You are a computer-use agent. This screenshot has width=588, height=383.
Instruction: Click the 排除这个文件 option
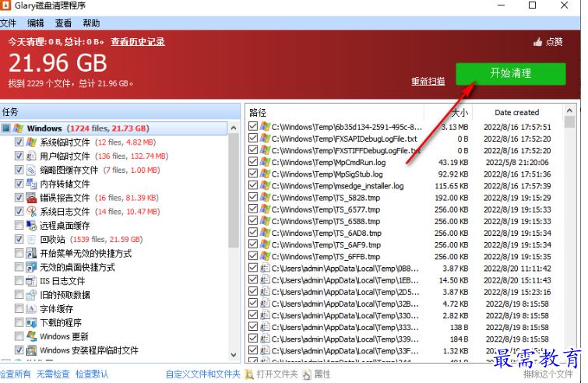pos(548,374)
